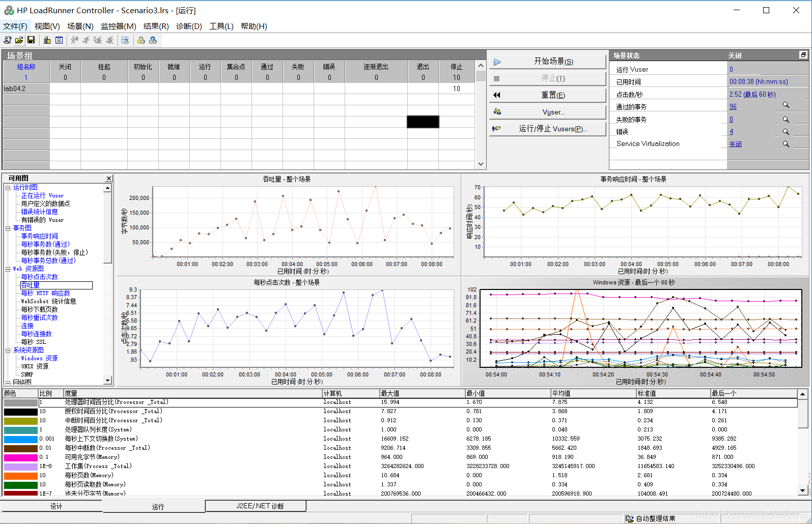Click the Gradual Stop Vusers icon
812x524 pixels.
tap(98, 40)
